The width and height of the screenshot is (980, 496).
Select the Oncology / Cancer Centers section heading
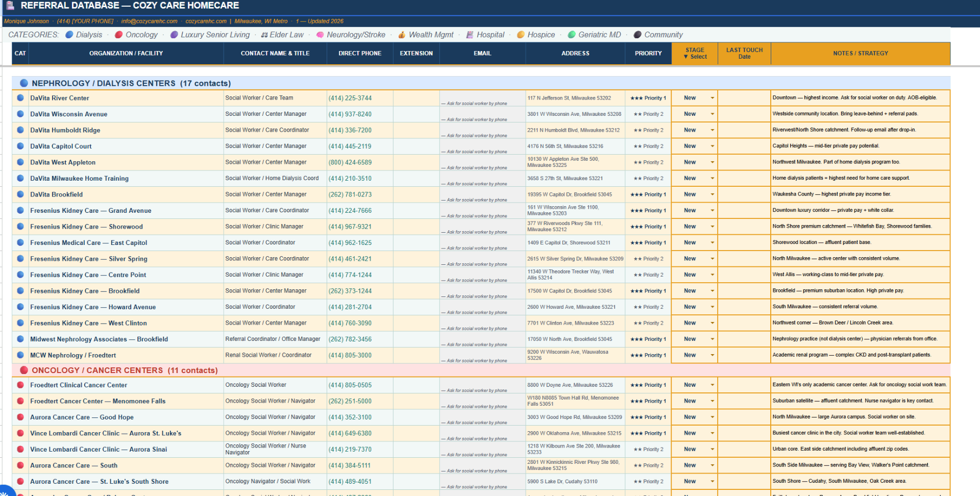coord(125,370)
